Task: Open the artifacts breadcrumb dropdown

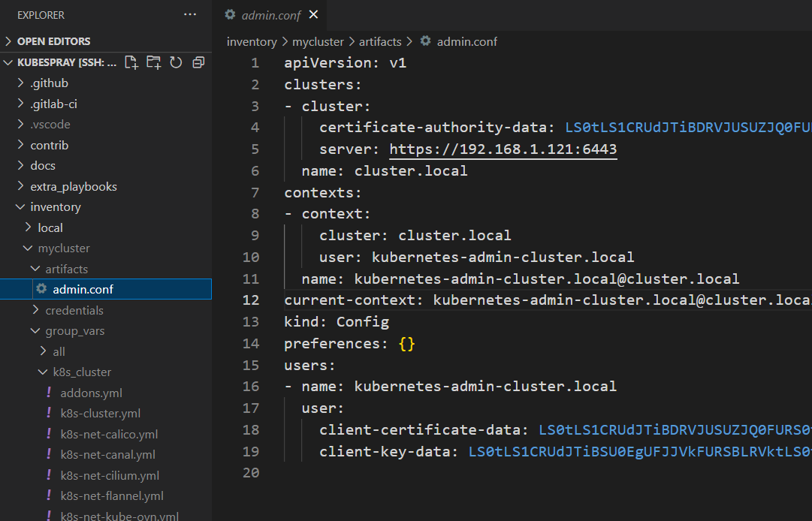Action: pos(379,41)
